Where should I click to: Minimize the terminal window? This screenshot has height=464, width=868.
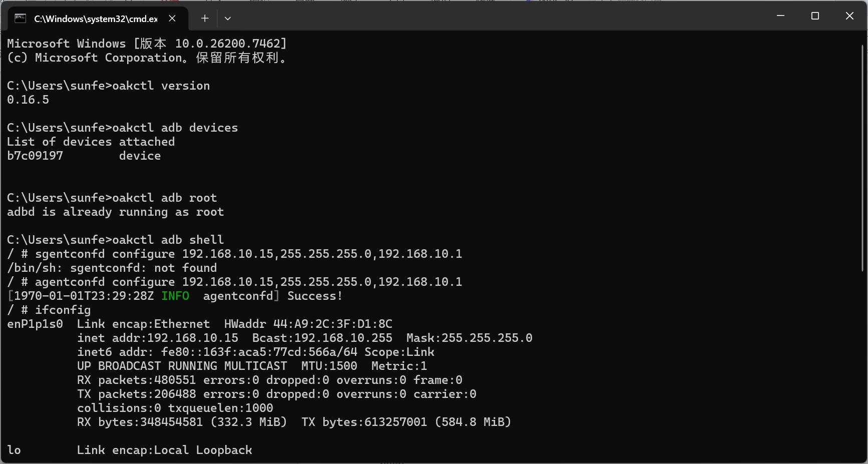tap(780, 16)
